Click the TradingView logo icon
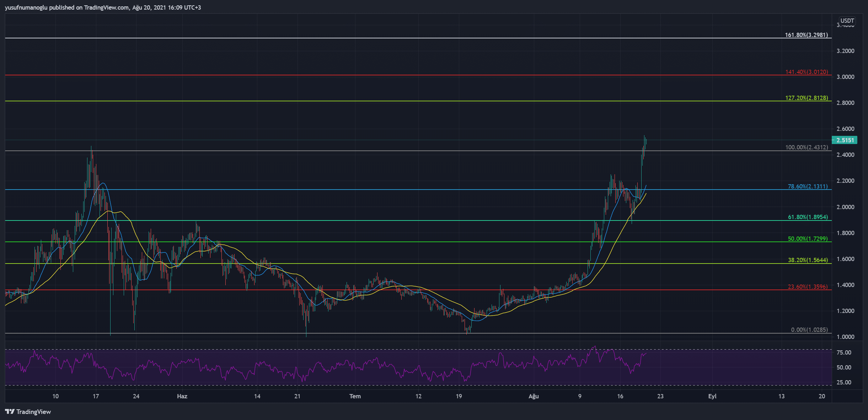This screenshot has height=420, width=868. 10,411
